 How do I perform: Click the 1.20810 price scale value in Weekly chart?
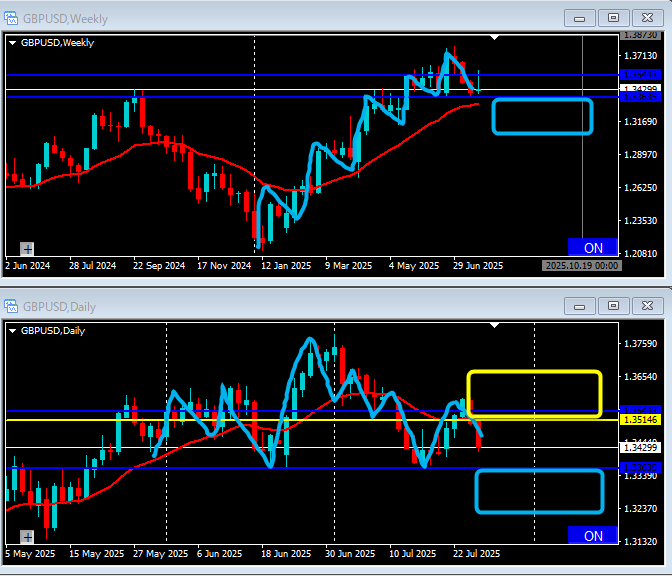(640, 253)
